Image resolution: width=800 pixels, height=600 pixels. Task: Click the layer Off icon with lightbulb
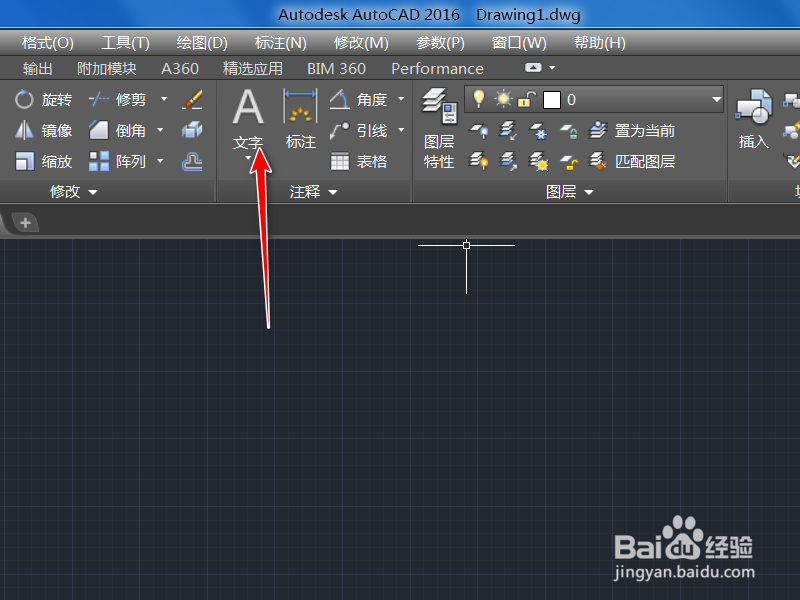point(479,132)
